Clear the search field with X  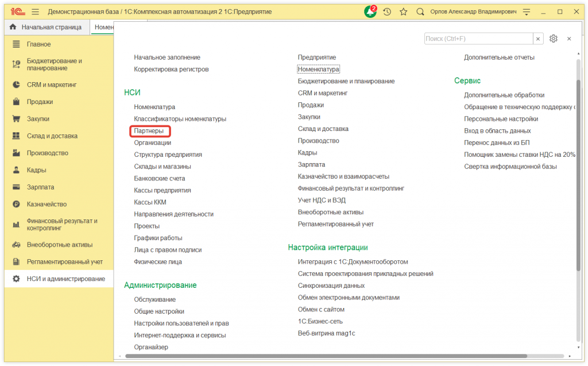[x=538, y=38]
